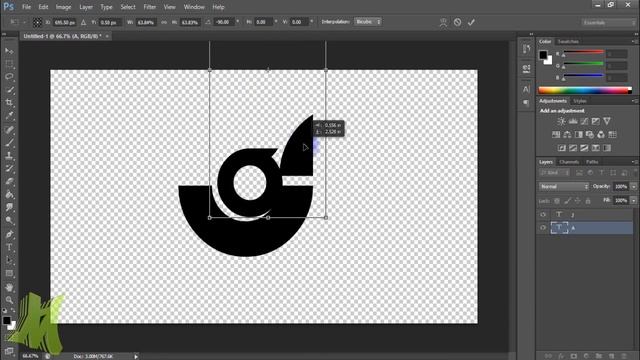Toggle lock transparent pixels
The image size is (640, 360).
[557, 200]
